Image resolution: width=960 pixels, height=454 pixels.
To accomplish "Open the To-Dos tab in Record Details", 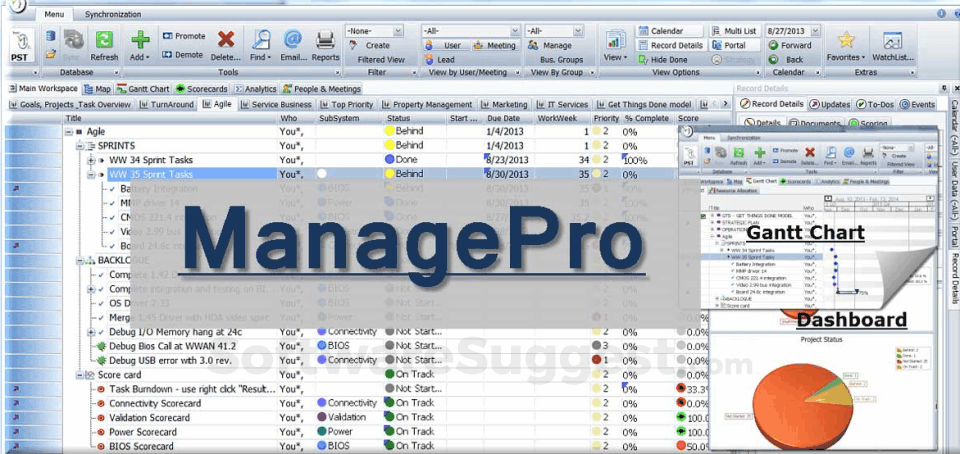I will coord(876,104).
